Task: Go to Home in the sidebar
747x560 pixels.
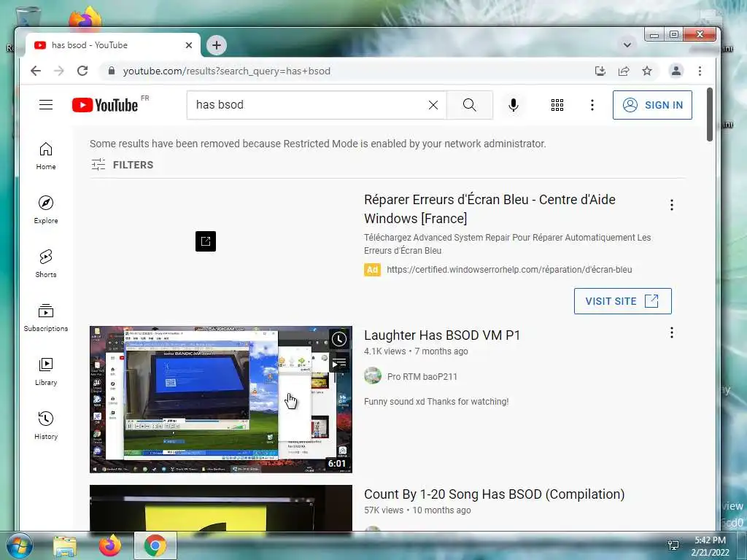Action: (x=46, y=156)
